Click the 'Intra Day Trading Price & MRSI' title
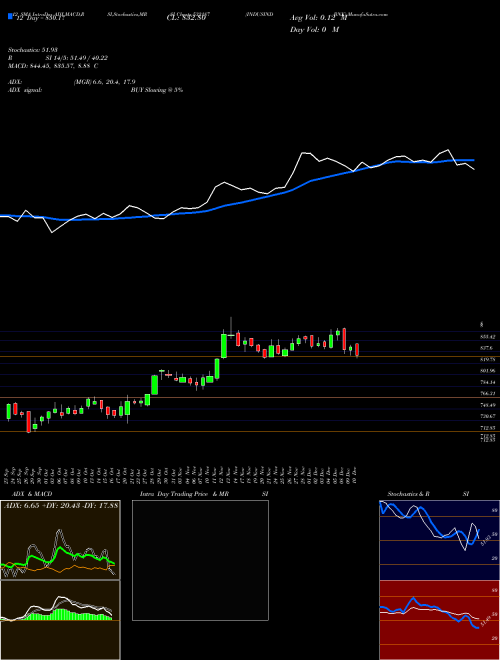Viewport: 500px width, 660px height. (x=204, y=494)
